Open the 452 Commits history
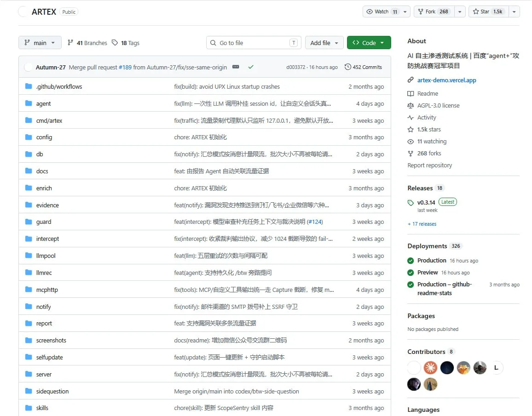Screen dimensions: 532x416 (363, 67)
